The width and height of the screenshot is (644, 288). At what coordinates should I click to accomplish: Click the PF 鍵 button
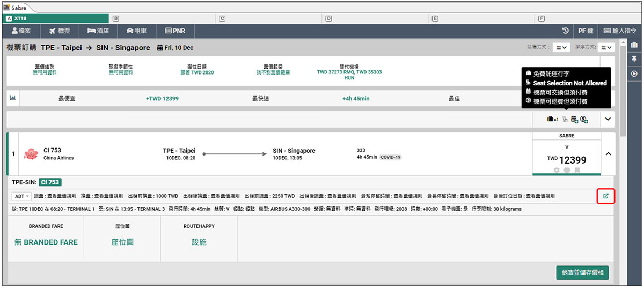pyautogui.click(x=585, y=31)
